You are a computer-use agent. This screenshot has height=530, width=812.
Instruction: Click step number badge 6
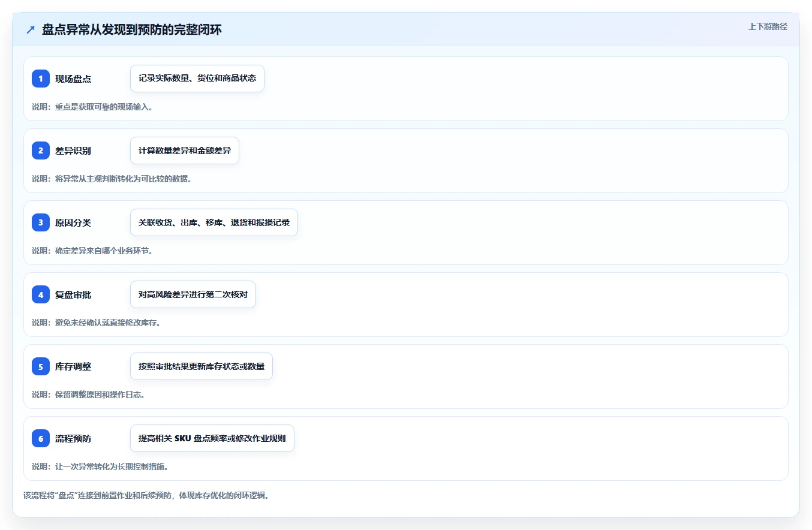click(41, 438)
